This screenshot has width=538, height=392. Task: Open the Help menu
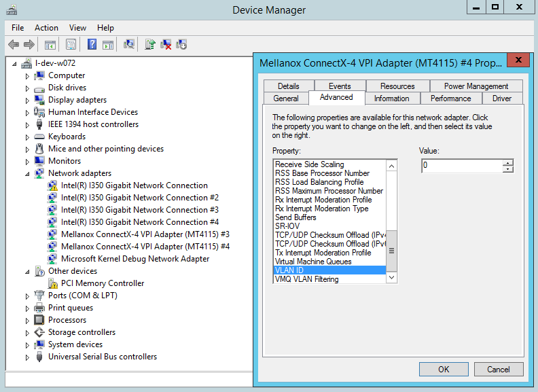point(105,28)
